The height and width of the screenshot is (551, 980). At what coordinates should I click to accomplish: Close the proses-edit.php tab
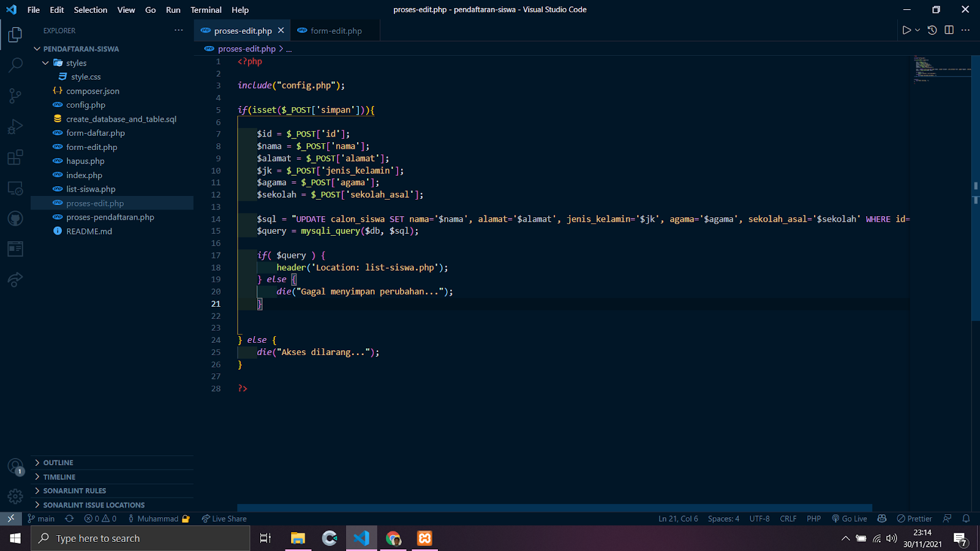tap(281, 30)
